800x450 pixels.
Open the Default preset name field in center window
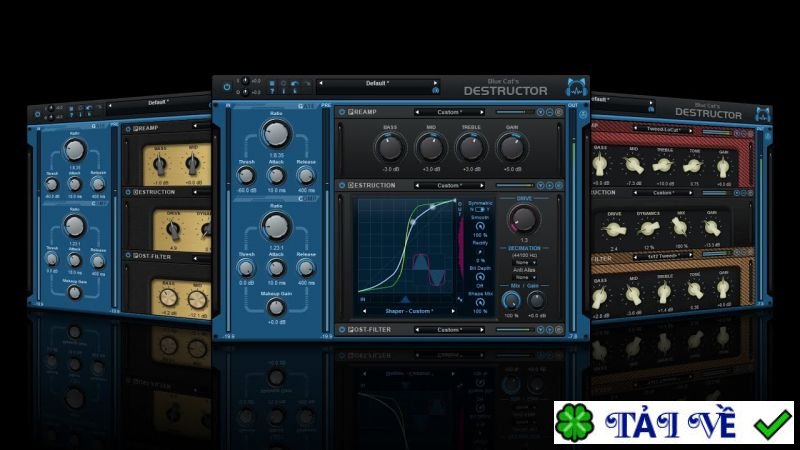(378, 83)
